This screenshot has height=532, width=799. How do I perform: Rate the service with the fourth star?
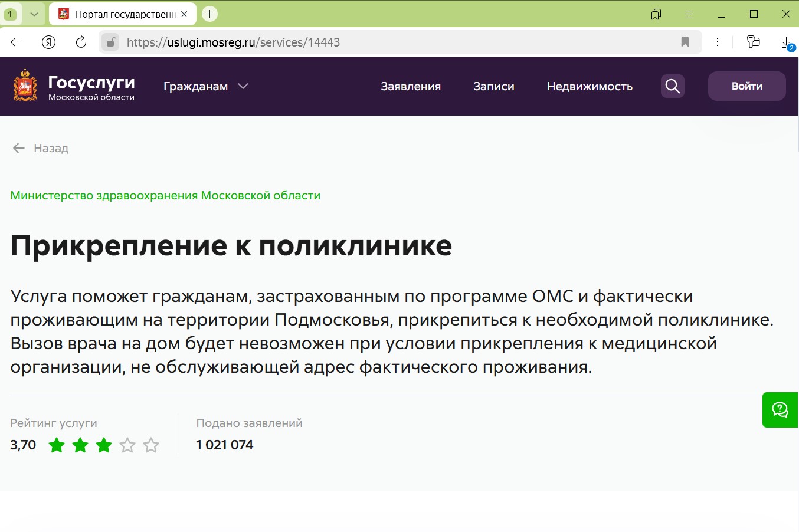pos(127,445)
